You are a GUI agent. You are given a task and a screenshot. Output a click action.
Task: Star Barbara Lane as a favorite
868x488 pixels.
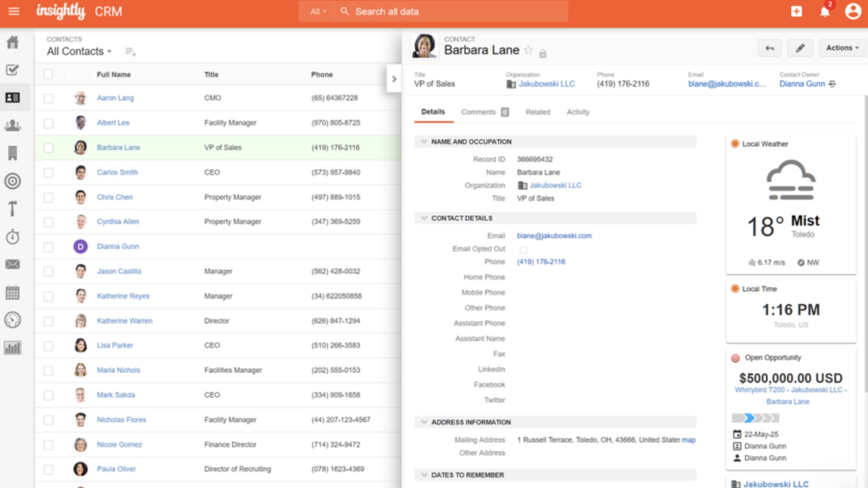pos(528,51)
